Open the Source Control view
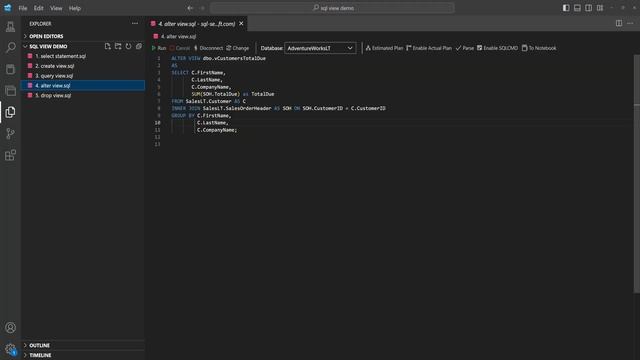This screenshot has width=640, height=360. click(11, 133)
